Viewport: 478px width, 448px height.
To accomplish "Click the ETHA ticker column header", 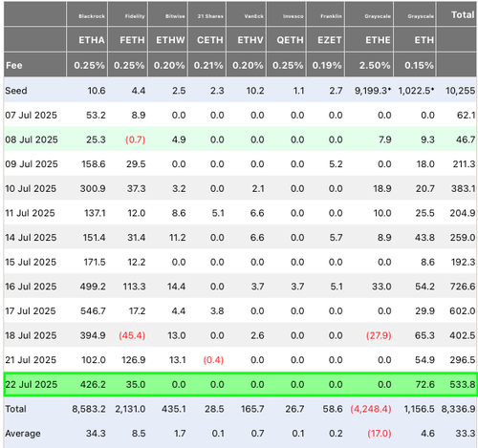I will (92, 40).
